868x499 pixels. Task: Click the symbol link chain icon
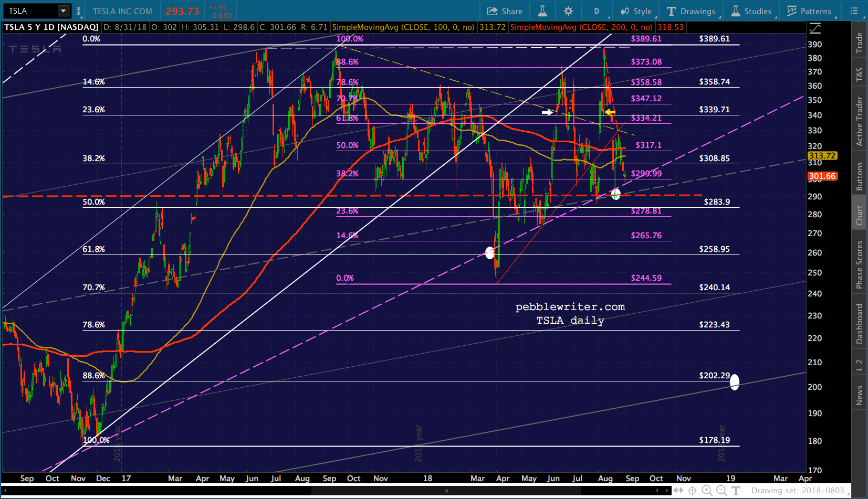pyautogui.click(x=79, y=11)
